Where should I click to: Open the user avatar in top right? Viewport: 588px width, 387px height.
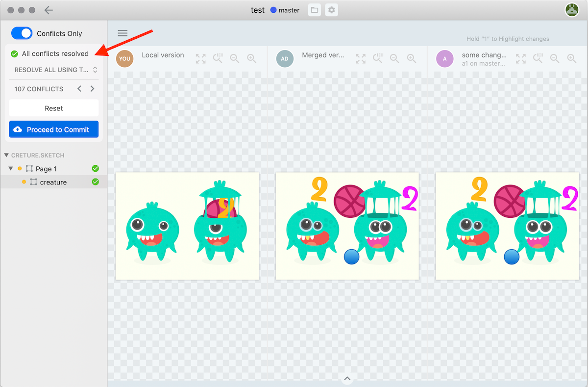(x=572, y=10)
